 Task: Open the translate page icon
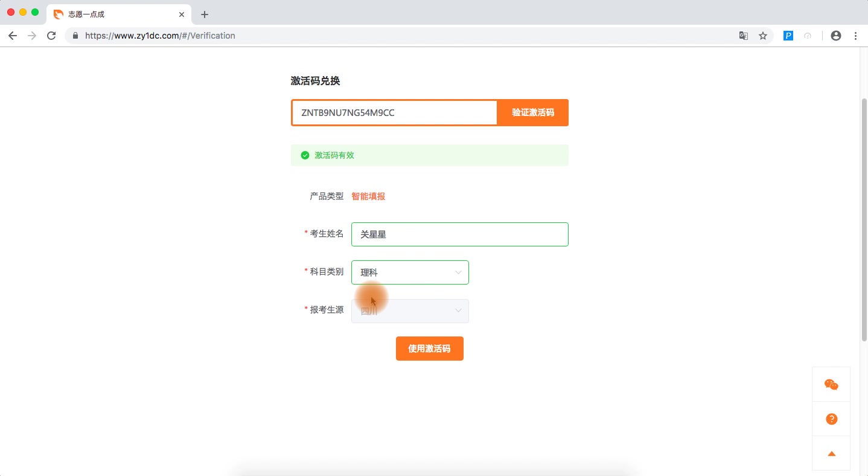coord(744,36)
